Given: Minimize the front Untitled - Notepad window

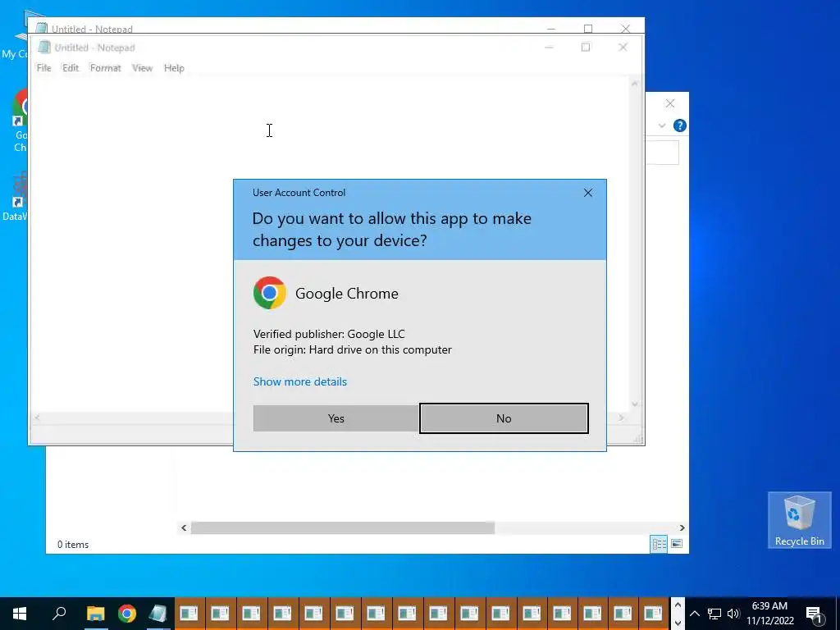Looking at the screenshot, I should [x=549, y=47].
